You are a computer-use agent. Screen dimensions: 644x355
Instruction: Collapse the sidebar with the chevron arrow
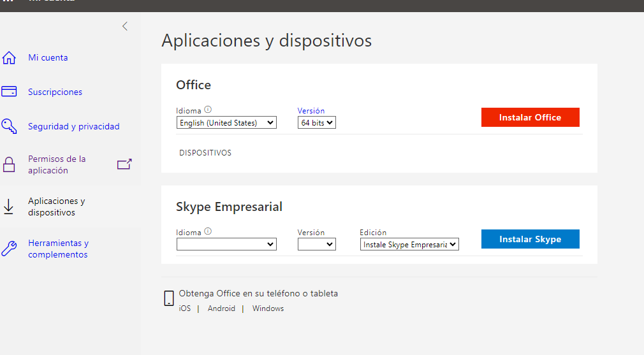click(125, 26)
